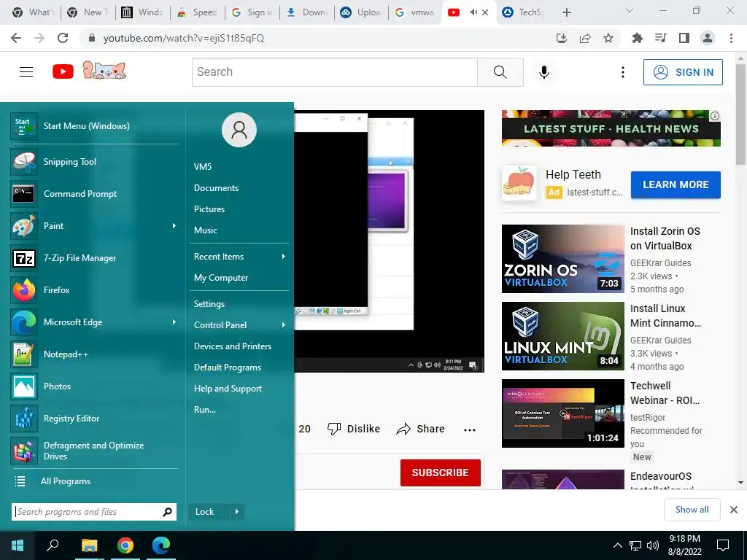This screenshot has width=747, height=560.
Task: Click the volume icon in system tray
Action: click(x=653, y=545)
